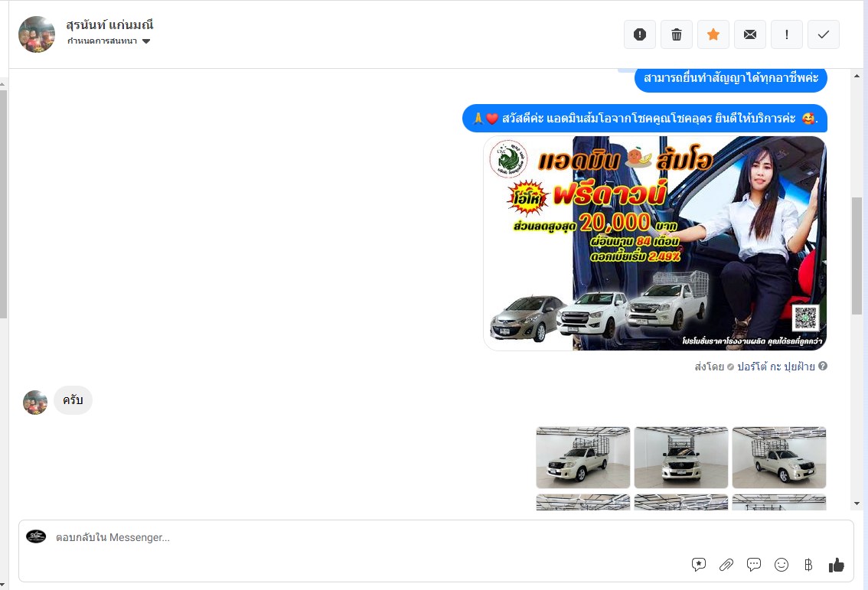Click page avatar beside reply field
The image size is (868, 590).
tap(36, 536)
